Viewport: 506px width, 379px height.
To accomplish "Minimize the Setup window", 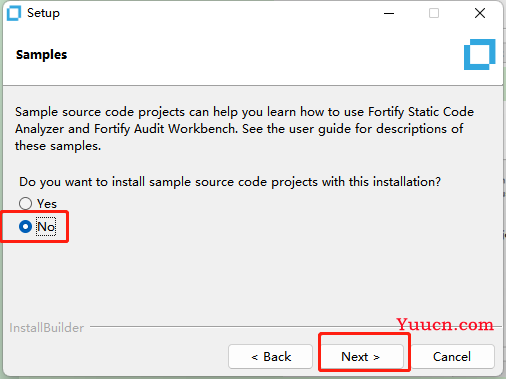I will pos(389,13).
